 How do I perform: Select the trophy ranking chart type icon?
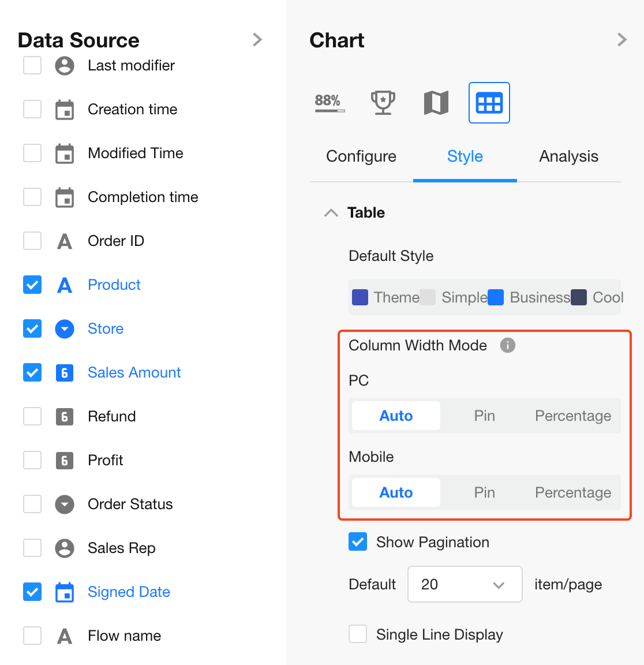(x=383, y=103)
